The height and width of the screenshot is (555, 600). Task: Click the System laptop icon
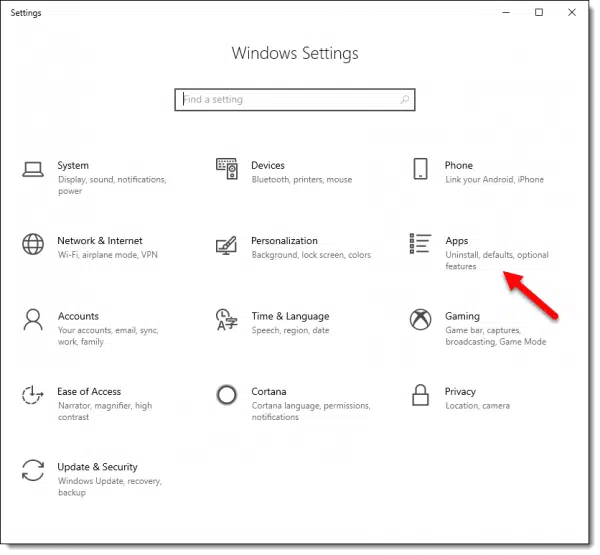[x=33, y=169]
